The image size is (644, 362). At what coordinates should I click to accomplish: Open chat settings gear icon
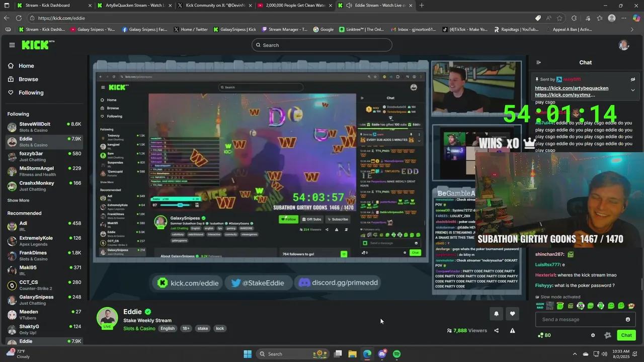click(x=593, y=335)
